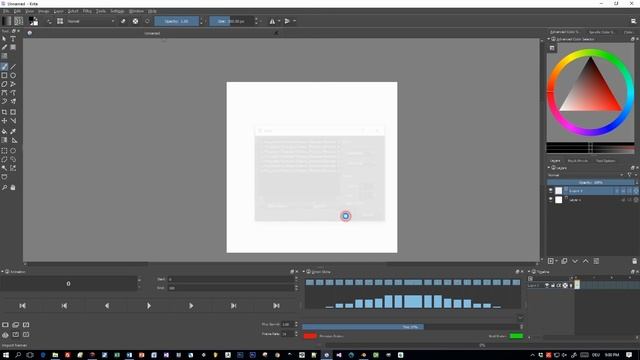Delete the layer with trash icon
This screenshot has height=360, width=640.
[x=634, y=261]
